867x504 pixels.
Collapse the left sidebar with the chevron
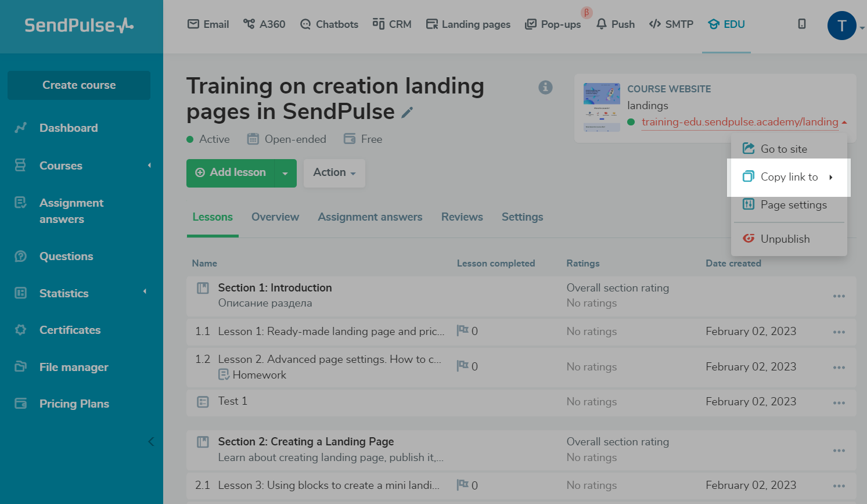151,442
